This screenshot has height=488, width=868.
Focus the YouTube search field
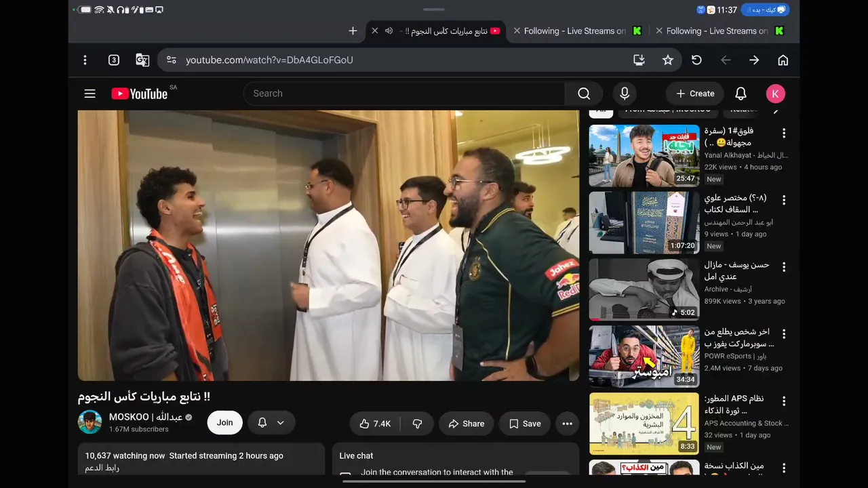click(x=404, y=94)
